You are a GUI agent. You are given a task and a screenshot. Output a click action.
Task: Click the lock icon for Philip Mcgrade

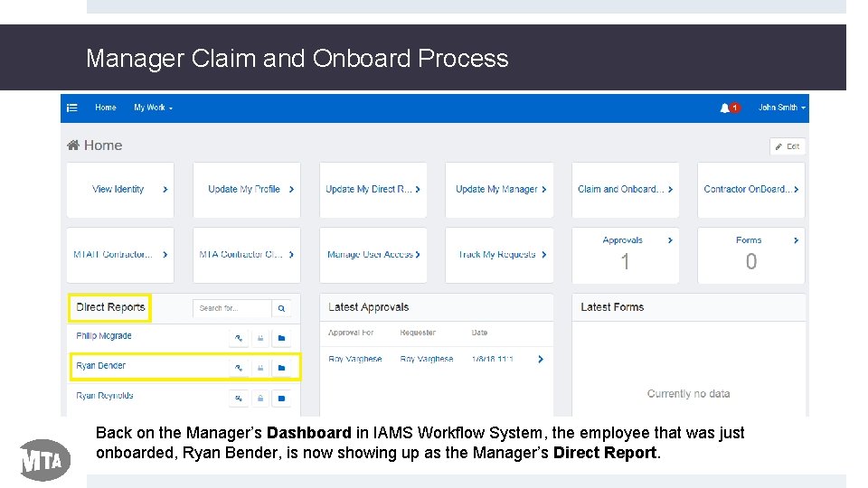pyautogui.click(x=260, y=337)
